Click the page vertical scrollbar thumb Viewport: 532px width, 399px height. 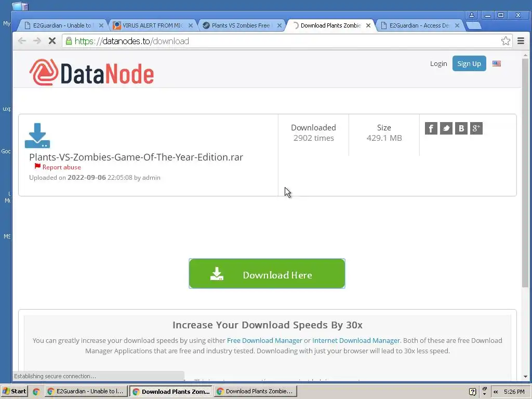click(525, 173)
